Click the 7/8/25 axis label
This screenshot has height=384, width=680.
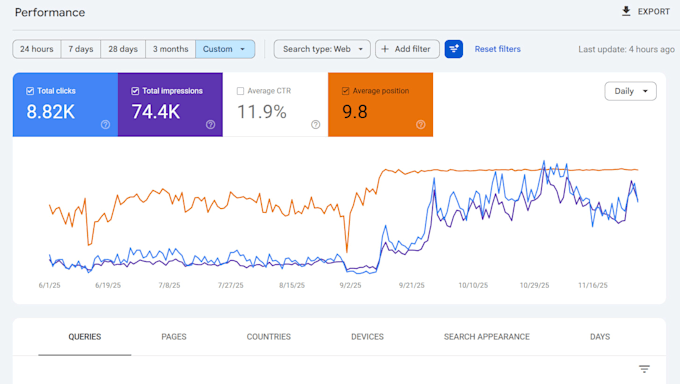coord(169,285)
